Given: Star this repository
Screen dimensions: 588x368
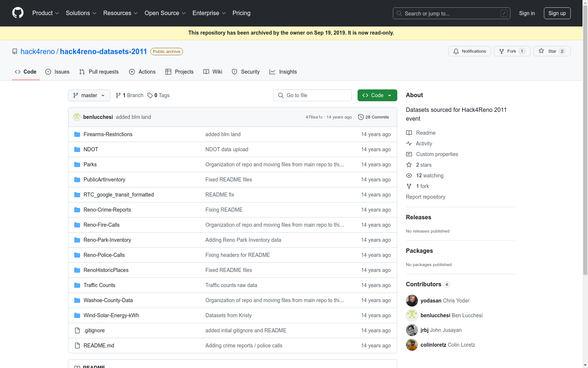Looking at the screenshot, I should coord(552,51).
